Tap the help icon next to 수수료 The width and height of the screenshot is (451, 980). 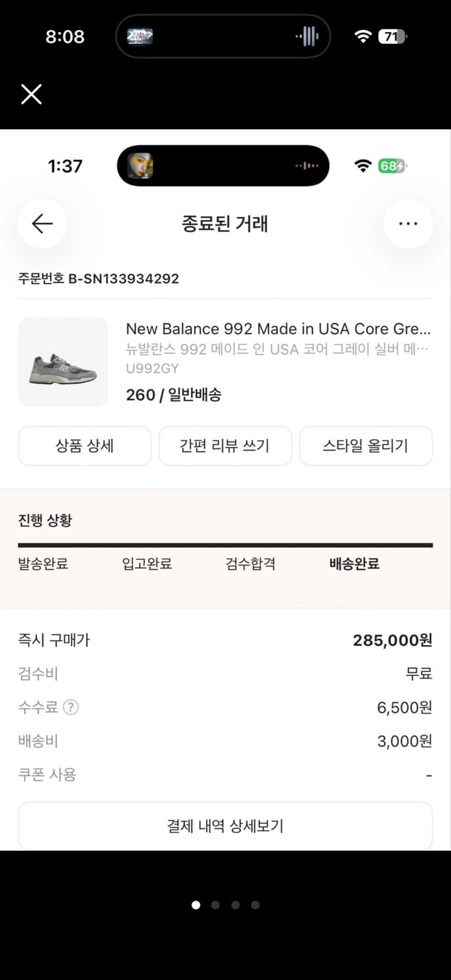point(69,707)
